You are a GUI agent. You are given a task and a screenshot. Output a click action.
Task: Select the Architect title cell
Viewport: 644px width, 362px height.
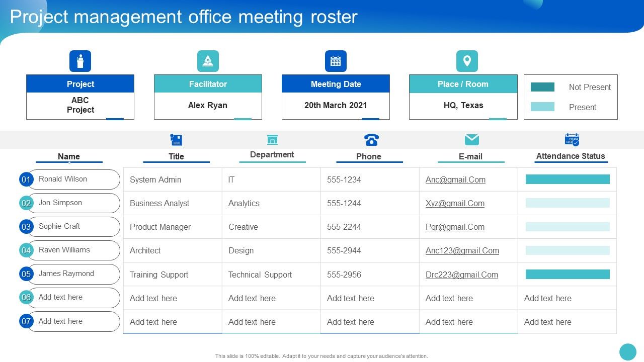pyautogui.click(x=173, y=250)
